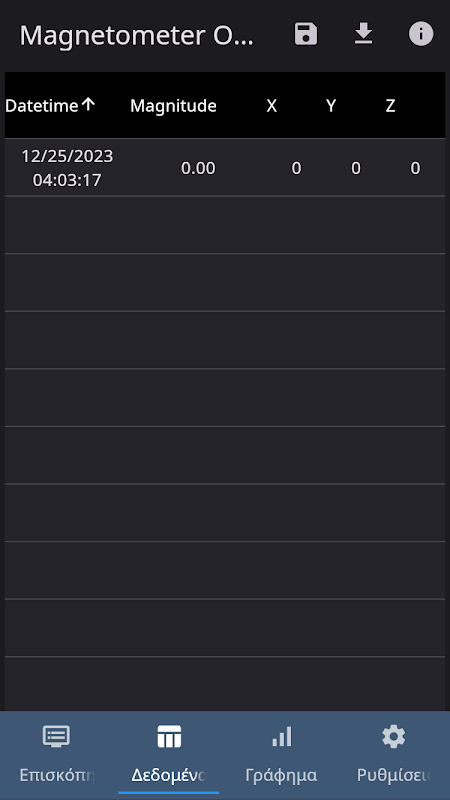Click the Επισκόπηση overview tab icon
Screen dimensions: 450x800
[56, 737]
